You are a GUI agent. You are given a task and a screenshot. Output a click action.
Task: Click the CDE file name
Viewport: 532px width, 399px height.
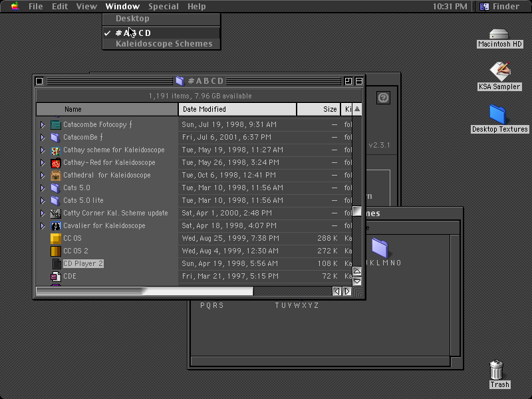(x=70, y=277)
